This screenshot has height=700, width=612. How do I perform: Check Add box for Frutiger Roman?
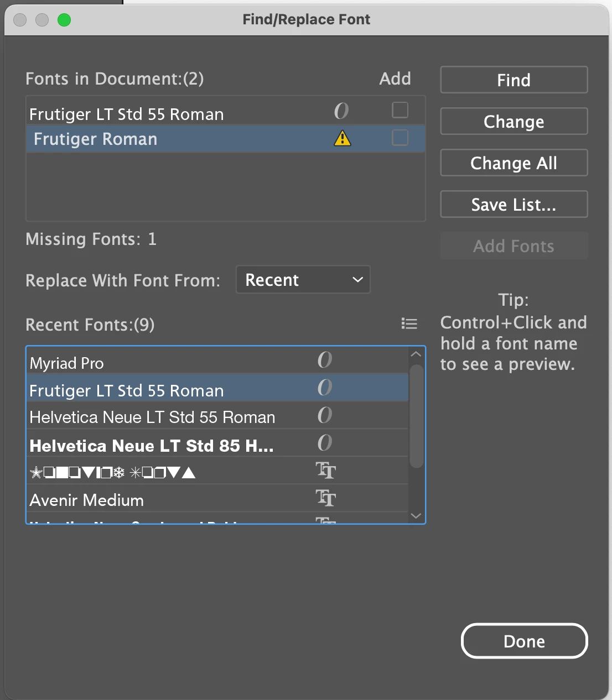coord(400,137)
